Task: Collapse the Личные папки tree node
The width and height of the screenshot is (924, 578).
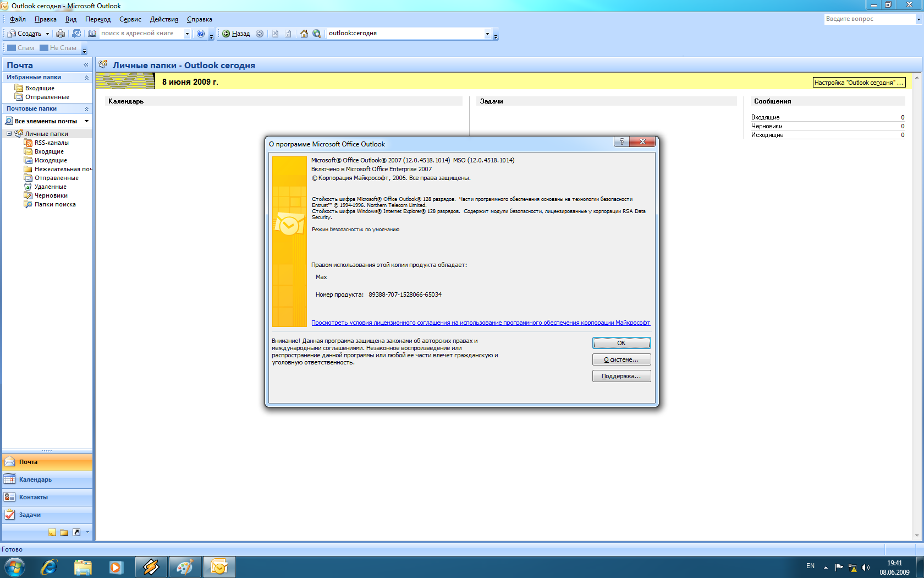Action: tap(9, 134)
